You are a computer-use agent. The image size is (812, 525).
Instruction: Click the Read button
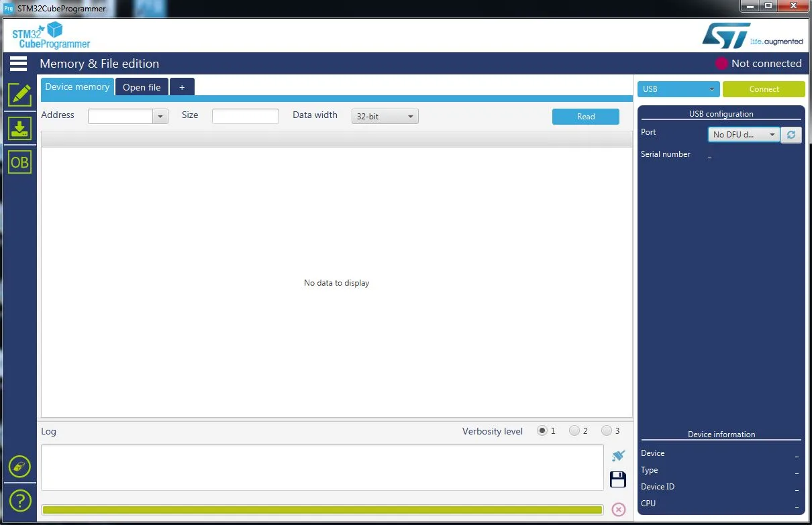pos(586,117)
